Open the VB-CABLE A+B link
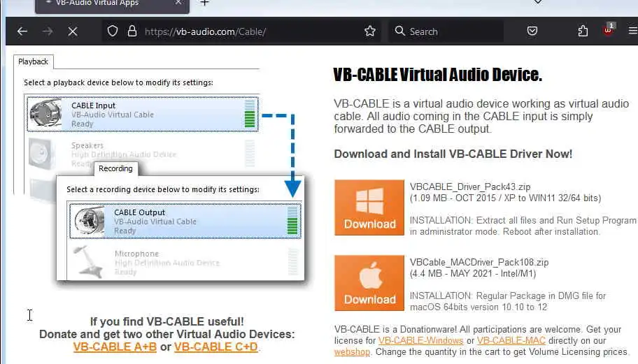This screenshot has width=638, height=364. [x=115, y=347]
